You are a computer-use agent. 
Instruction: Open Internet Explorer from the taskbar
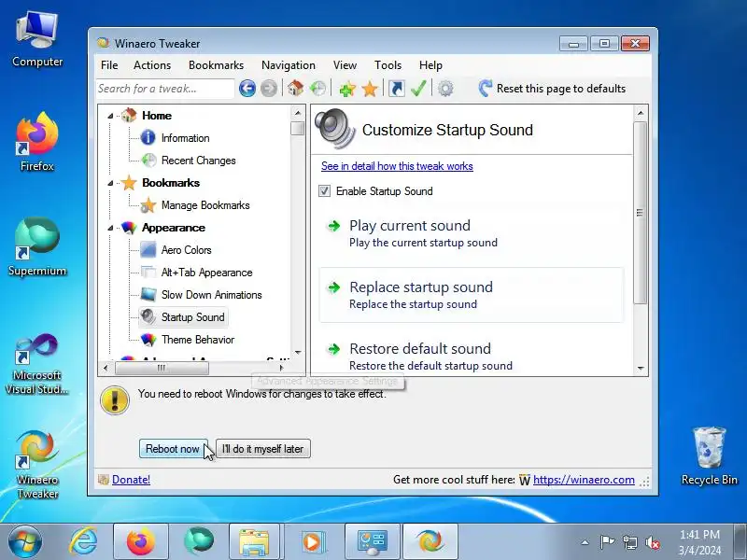(x=83, y=542)
